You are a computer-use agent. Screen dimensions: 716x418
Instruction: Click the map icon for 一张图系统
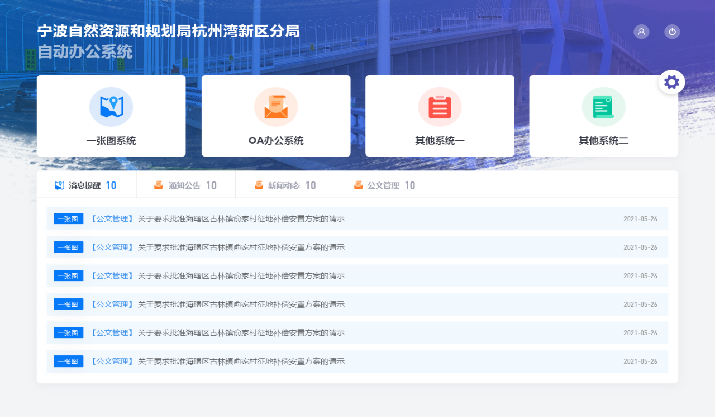111,105
